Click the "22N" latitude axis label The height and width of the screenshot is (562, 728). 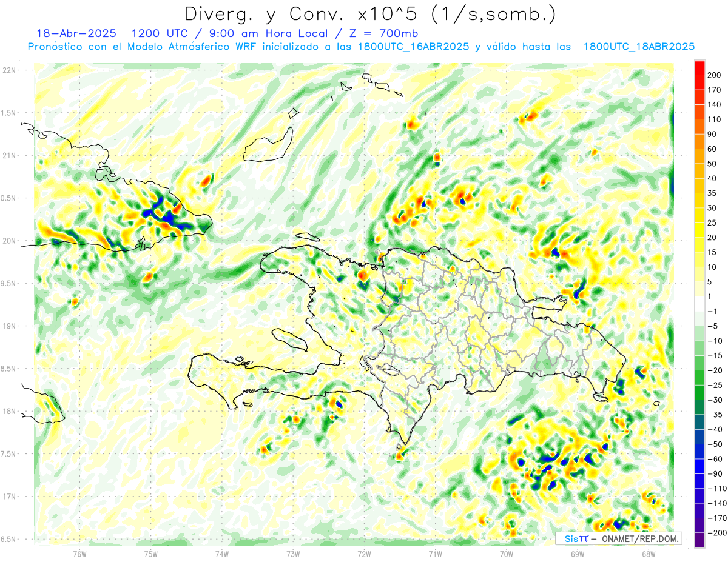pos(9,70)
